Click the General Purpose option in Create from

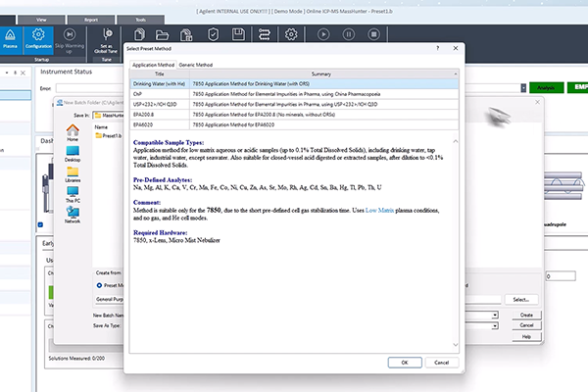tap(110, 299)
